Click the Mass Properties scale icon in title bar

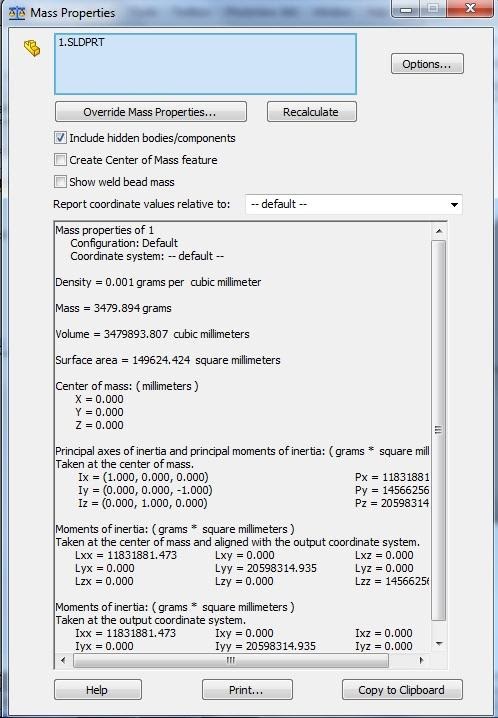point(17,12)
